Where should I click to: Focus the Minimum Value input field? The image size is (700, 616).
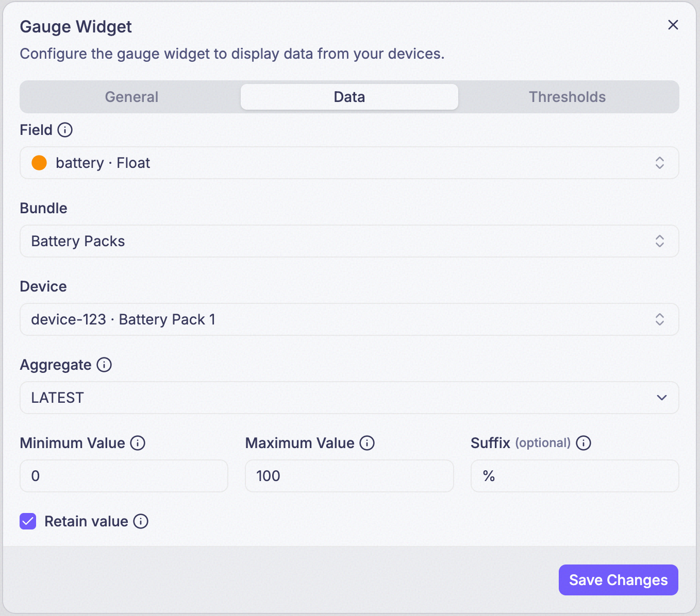click(124, 476)
